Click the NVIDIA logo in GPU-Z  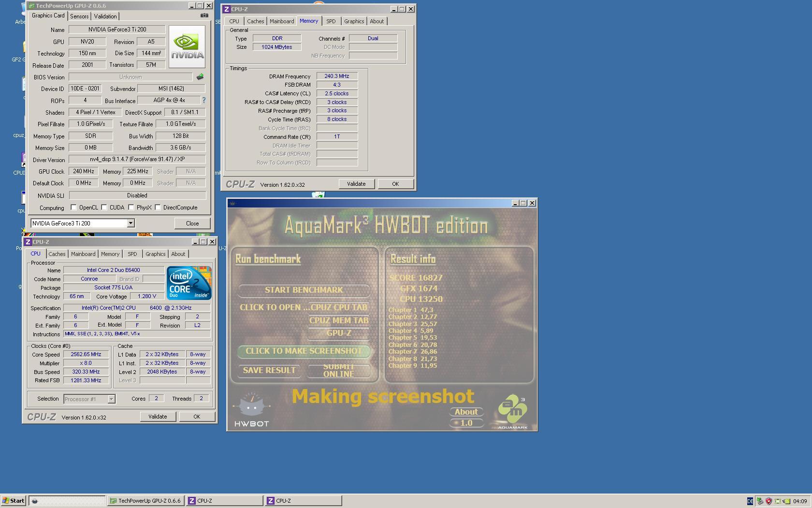[187, 46]
